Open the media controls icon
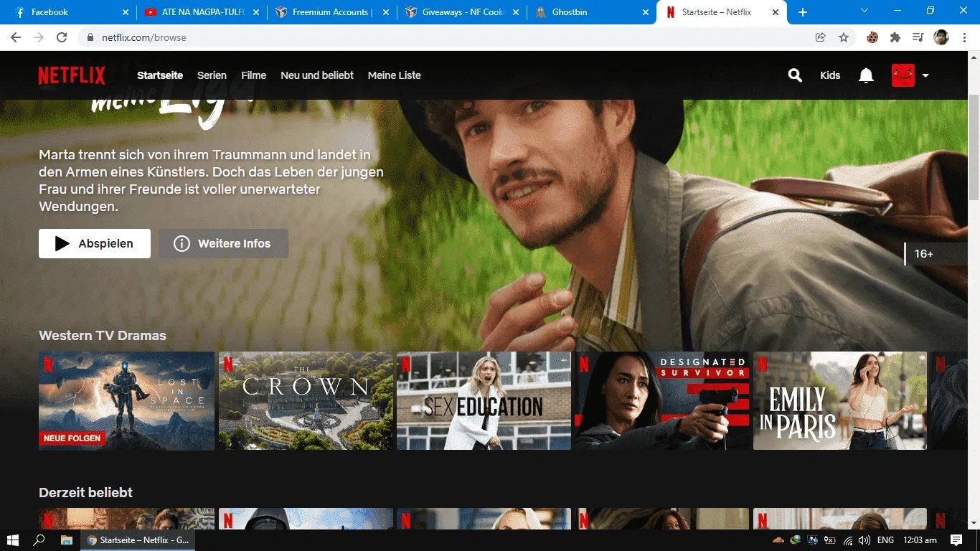980x551 pixels. point(918,37)
